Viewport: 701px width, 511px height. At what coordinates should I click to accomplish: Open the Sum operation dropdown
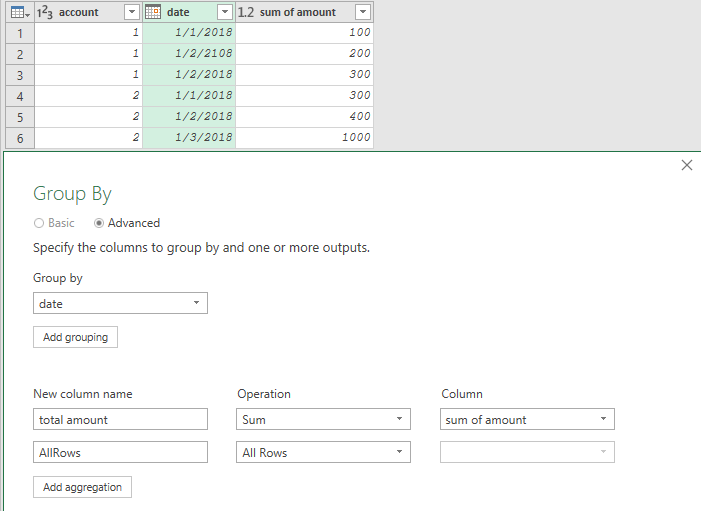pos(323,419)
